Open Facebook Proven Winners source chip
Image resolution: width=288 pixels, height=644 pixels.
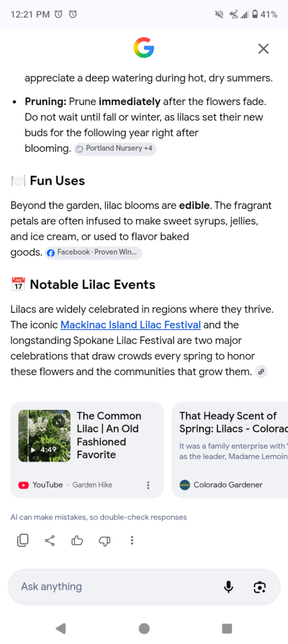[x=94, y=252]
